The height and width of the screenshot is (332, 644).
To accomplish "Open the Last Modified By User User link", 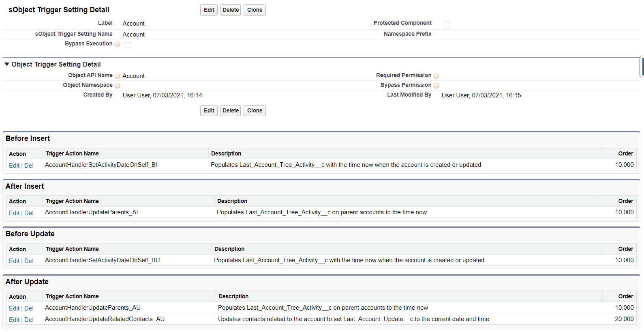I will (455, 95).
